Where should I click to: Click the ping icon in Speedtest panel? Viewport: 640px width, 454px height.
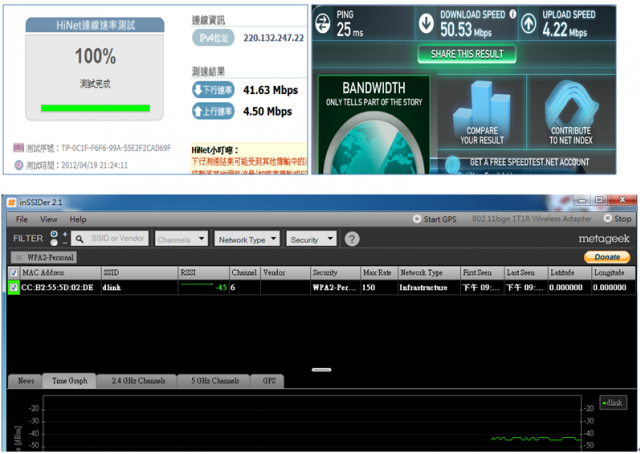click(x=322, y=23)
